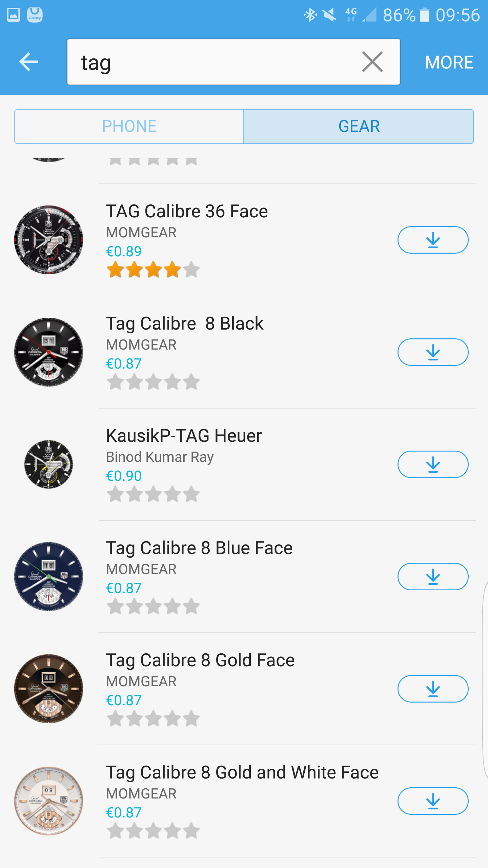488x868 pixels.
Task: Open the Galaxy Apps notification icon
Action: click(35, 15)
